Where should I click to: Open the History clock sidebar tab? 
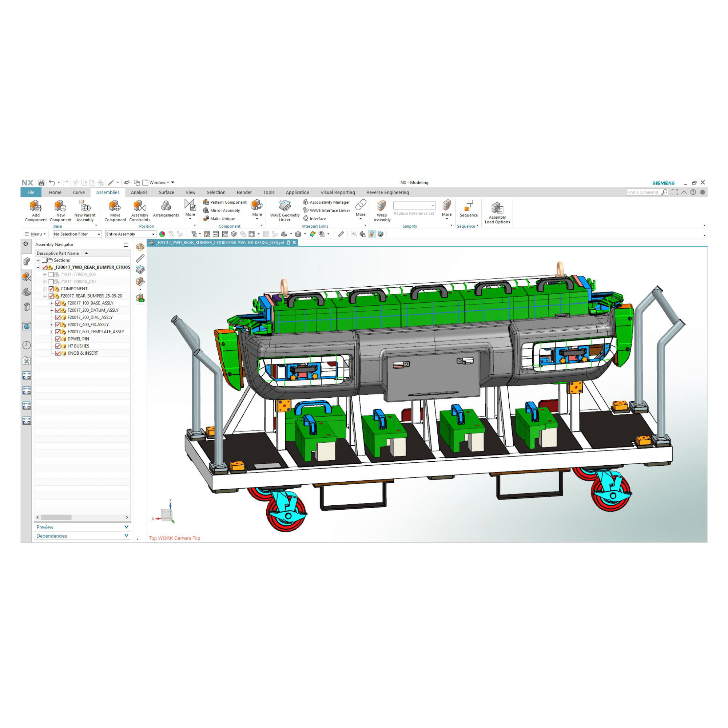(27, 345)
